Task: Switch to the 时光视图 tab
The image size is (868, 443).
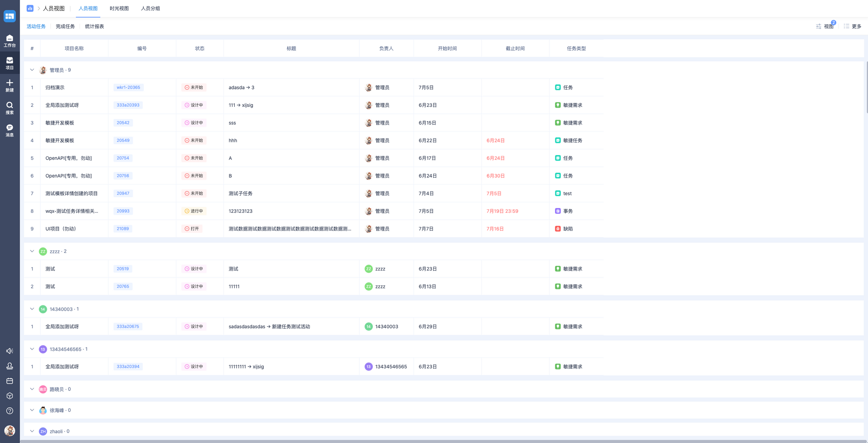Action: coord(119,9)
